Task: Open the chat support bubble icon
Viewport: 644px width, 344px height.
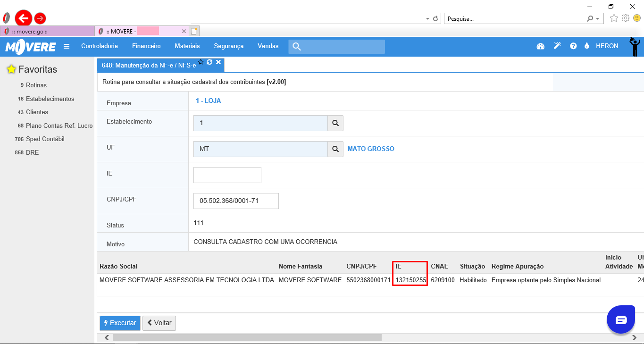Action: point(621,320)
